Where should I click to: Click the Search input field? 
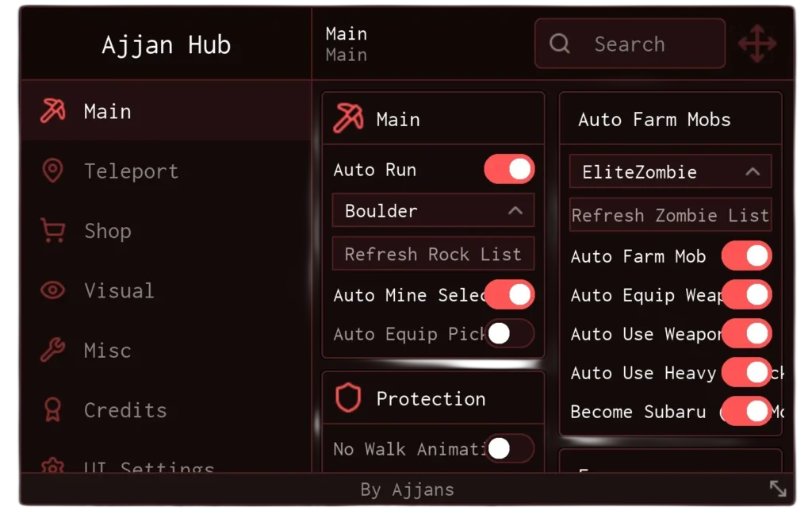630,44
